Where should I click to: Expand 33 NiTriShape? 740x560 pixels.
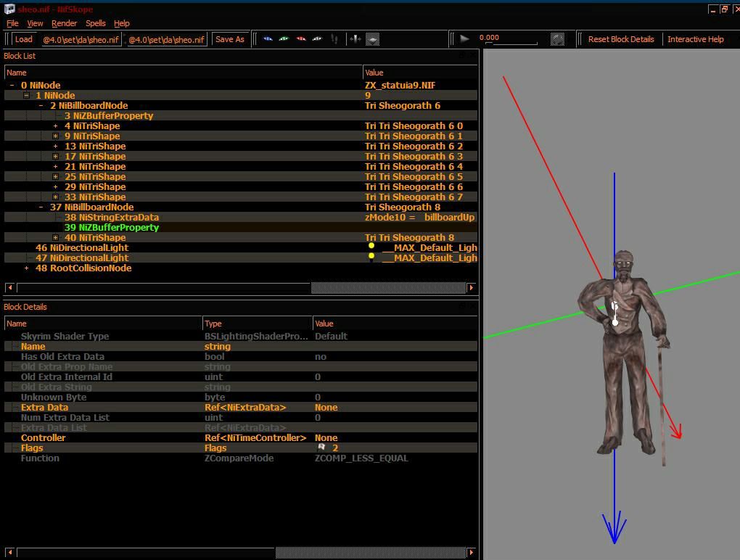pos(55,197)
